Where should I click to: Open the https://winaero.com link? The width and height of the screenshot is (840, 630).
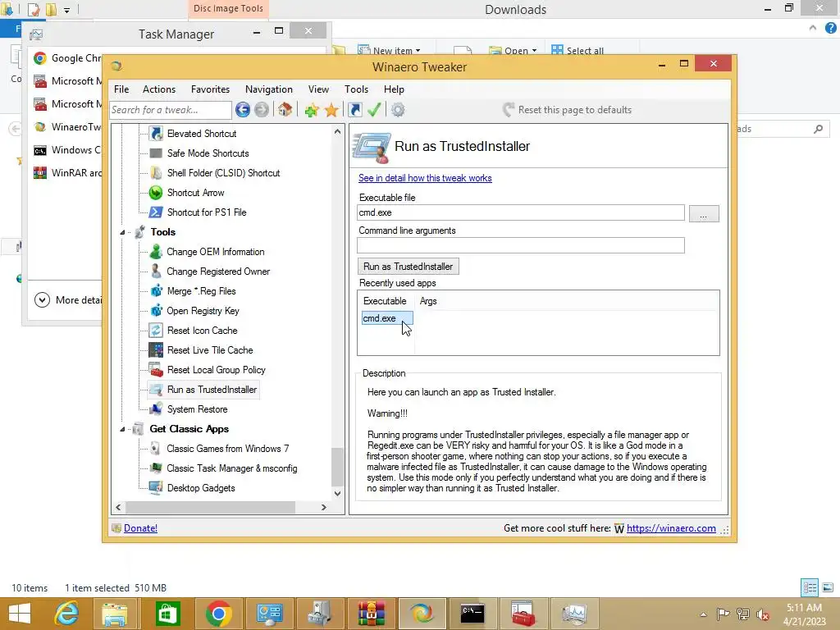(671, 528)
